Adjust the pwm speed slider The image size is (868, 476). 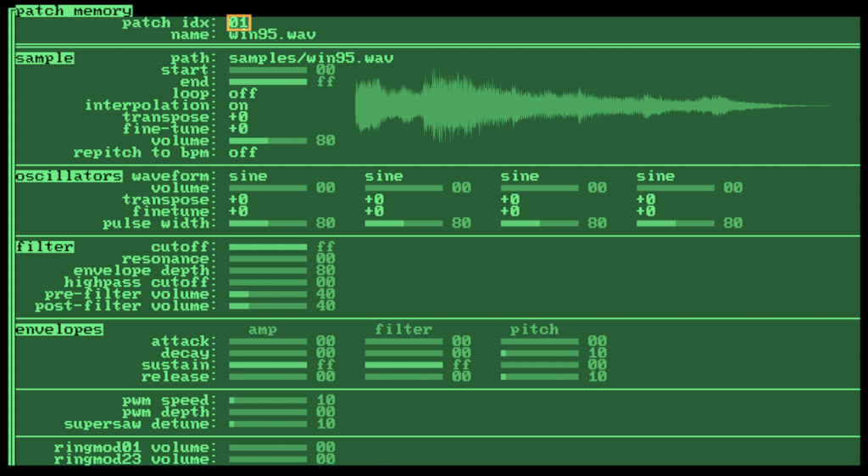pos(268,400)
